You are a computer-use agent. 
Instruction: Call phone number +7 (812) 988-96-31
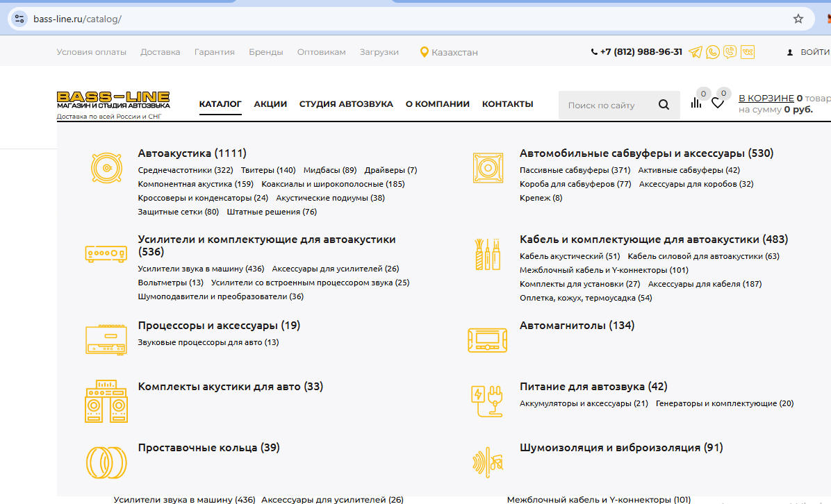(641, 52)
